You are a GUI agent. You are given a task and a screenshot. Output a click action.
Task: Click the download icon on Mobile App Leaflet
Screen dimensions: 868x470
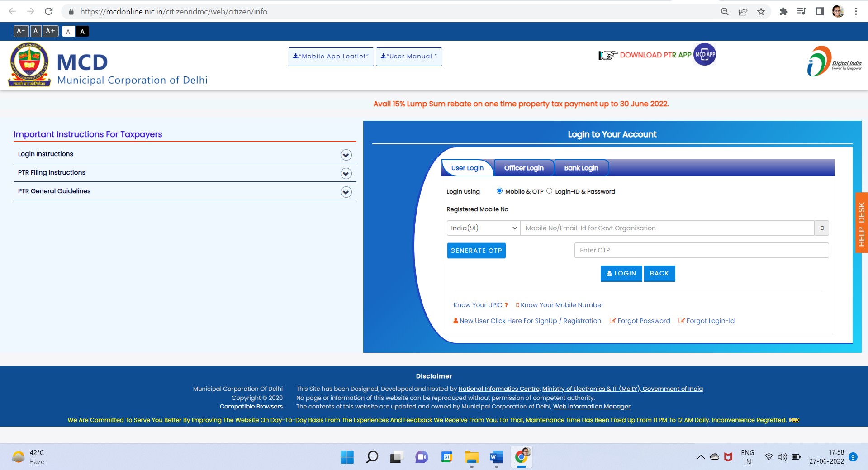coord(296,56)
